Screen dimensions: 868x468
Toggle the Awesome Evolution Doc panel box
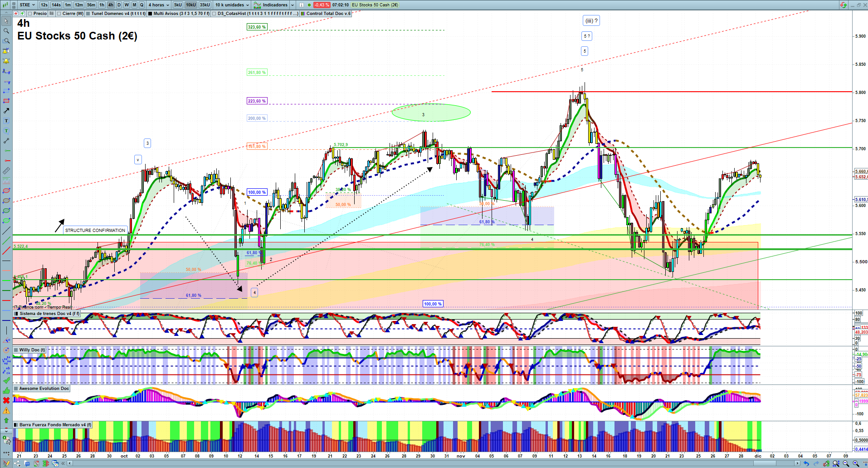click(16, 389)
